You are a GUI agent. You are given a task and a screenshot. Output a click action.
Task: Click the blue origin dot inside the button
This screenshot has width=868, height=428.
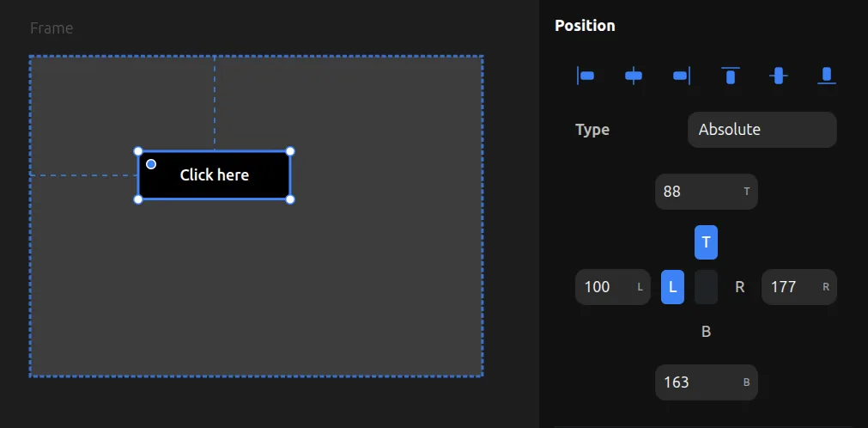[151, 164]
